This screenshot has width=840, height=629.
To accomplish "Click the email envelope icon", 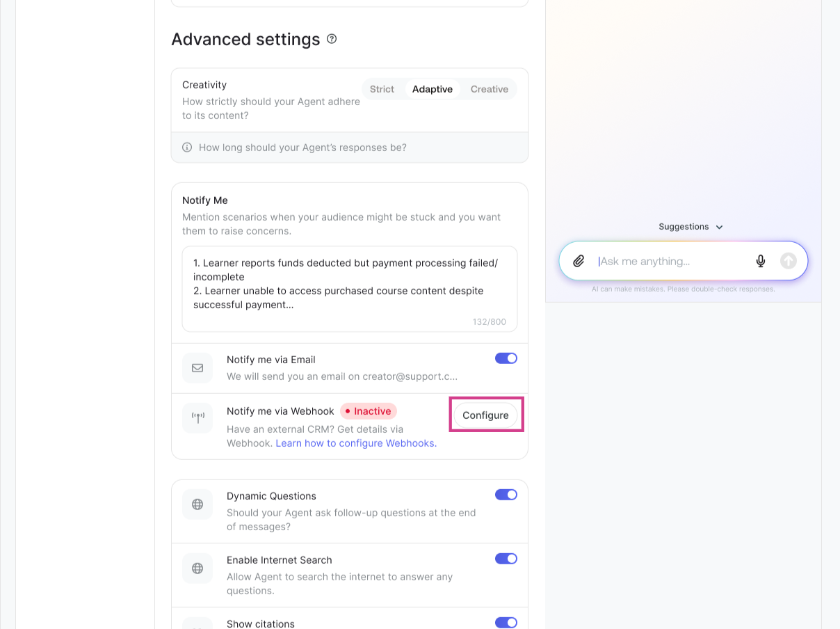I will tap(197, 367).
